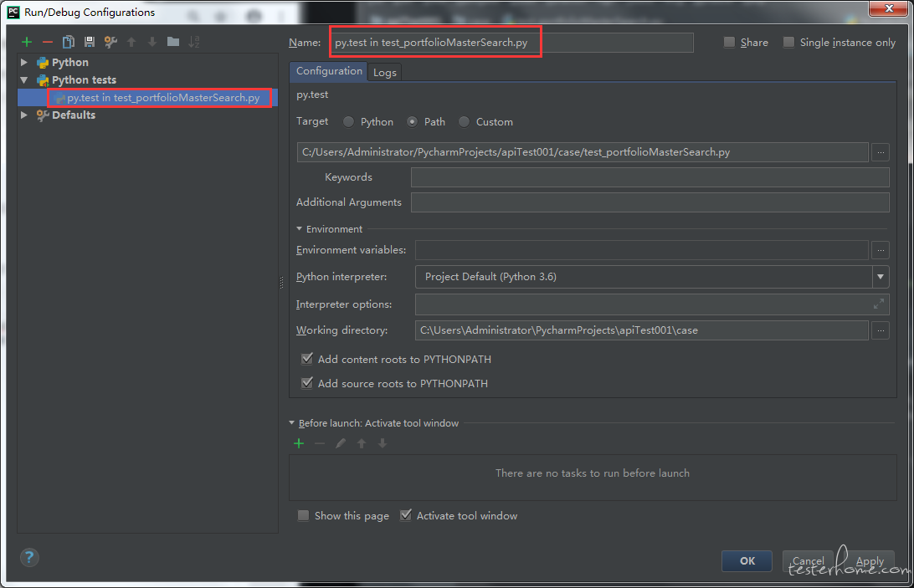Select the Python target radio button
The image size is (914, 588).
click(x=348, y=122)
